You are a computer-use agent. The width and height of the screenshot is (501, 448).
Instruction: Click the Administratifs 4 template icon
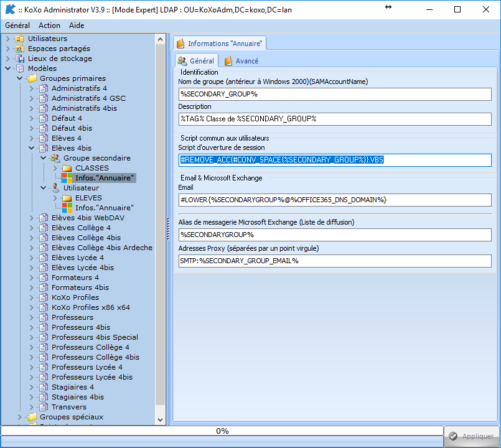(44, 88)
